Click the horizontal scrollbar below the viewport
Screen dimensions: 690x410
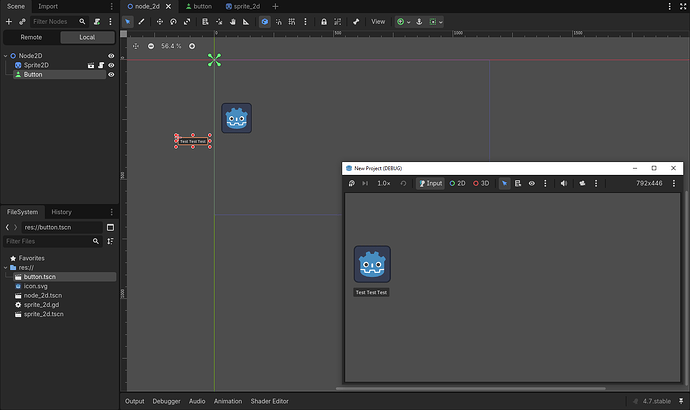[x=470, y=388]
